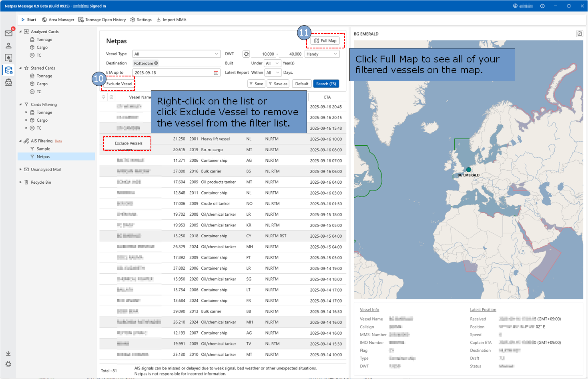588x379 pixels.
Task: Open the Vessel Type dropdown
Action: tap(176, 54)
